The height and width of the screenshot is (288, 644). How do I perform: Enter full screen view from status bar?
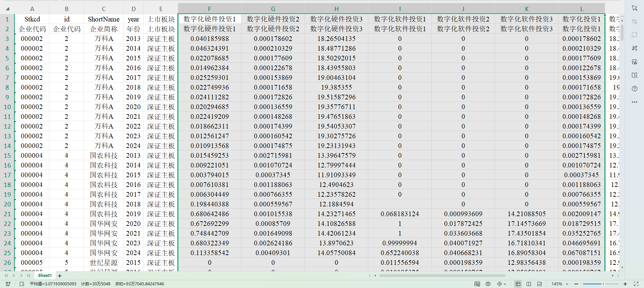pos(636,284)
